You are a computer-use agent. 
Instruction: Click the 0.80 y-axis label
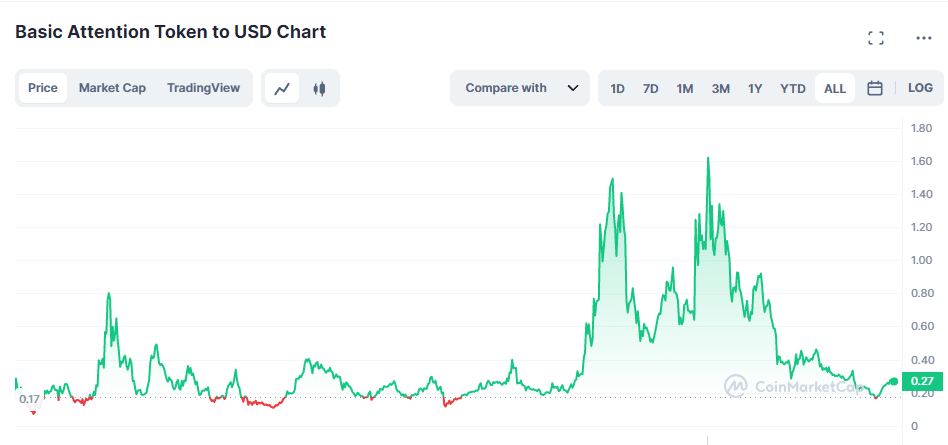[x=924, y=294]
